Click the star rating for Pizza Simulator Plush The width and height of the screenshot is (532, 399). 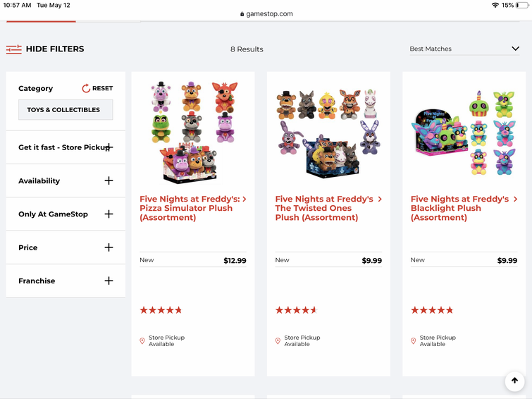pos(161,310)
